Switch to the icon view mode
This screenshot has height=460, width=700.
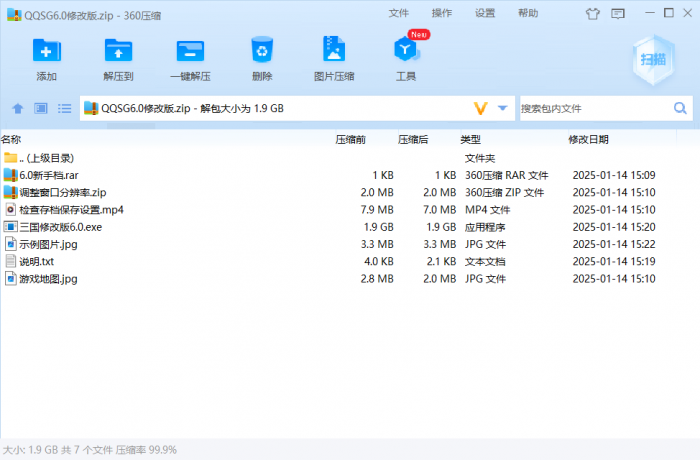click(x=41, y=108)
